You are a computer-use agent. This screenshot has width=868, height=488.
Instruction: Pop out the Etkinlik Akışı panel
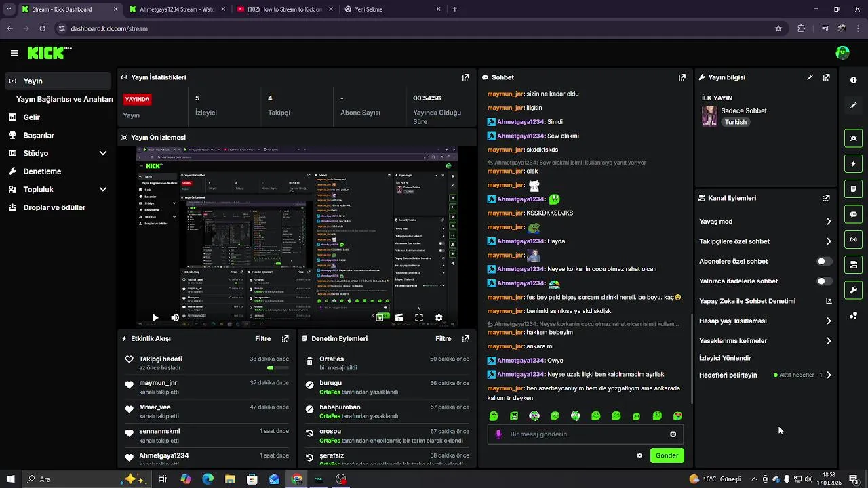(285, 338)
